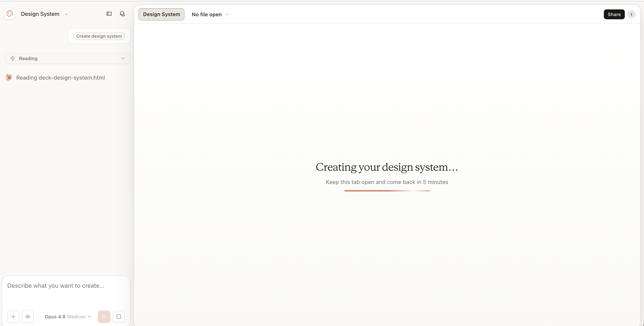Click the lightning bolt Reading icon
This screenshot has width=644, height=326.
tap(13, 58)
